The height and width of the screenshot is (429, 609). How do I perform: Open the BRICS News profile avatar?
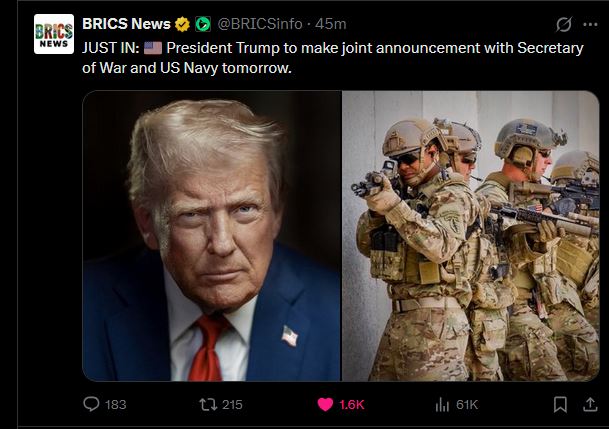tap(54, 34)
